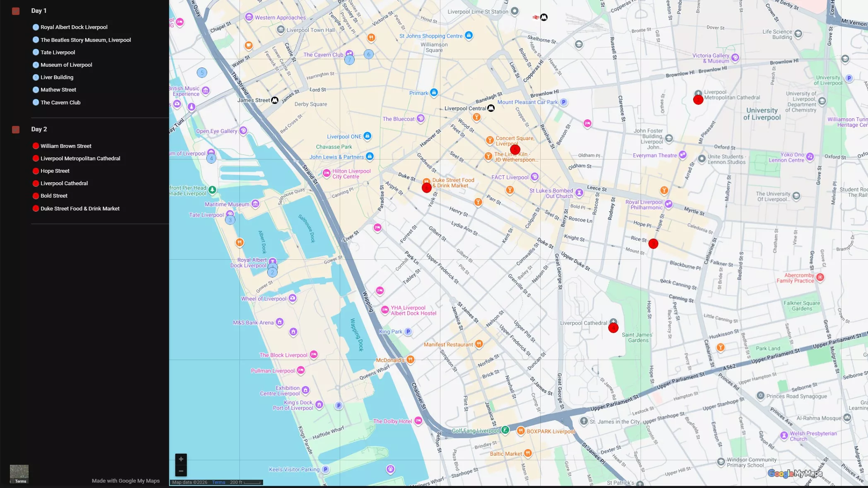Click the Golf Fang Liverpool icon
This screenshot has width=868, height=488.
505,430
